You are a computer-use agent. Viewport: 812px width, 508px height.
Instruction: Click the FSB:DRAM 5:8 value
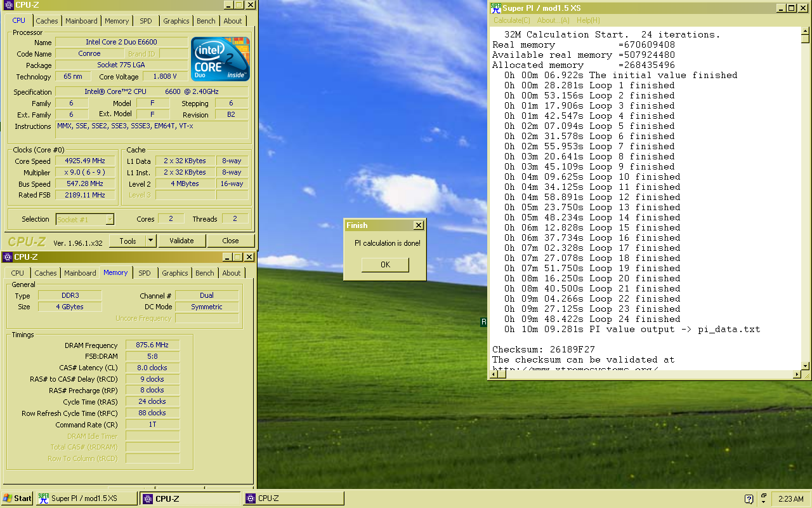(152, 357)
